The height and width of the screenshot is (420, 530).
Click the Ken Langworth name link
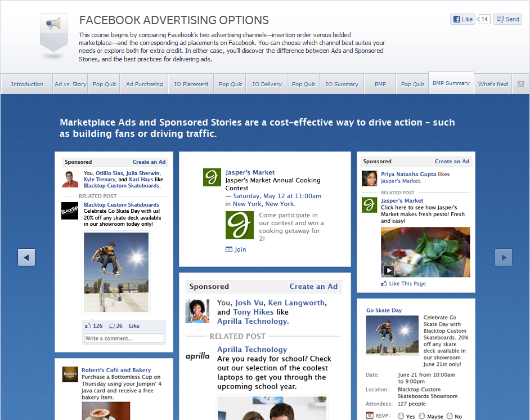tap(297, 303)
